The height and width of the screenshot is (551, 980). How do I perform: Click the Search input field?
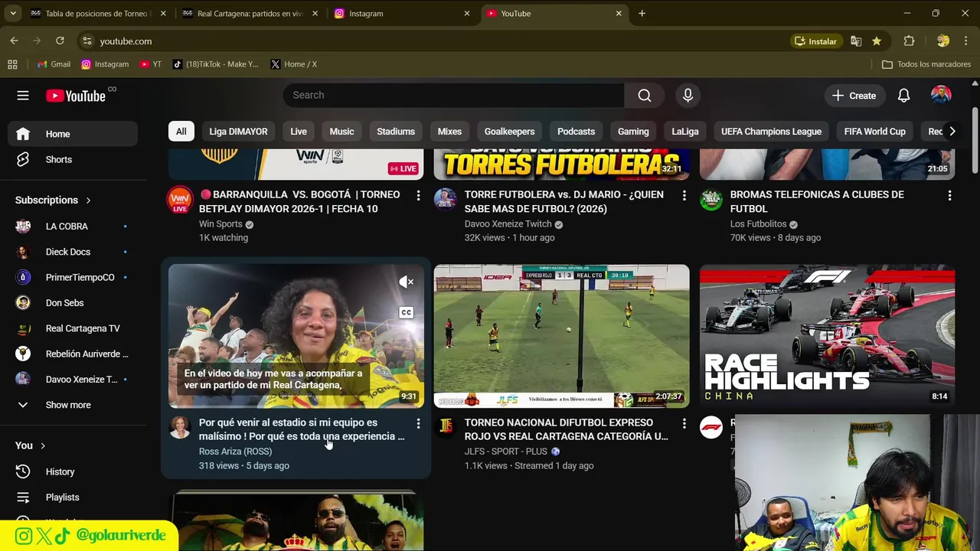click(x=453, y=95)
